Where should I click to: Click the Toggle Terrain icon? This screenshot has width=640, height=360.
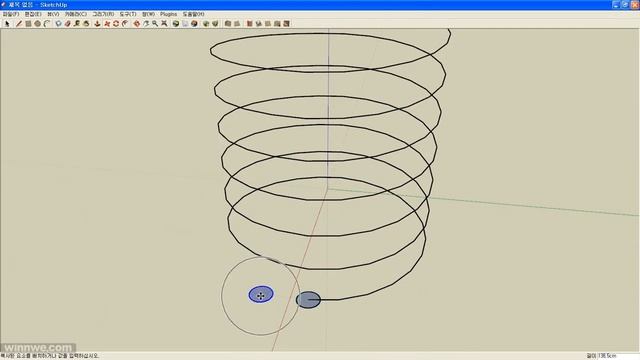[x=185, y=24]
